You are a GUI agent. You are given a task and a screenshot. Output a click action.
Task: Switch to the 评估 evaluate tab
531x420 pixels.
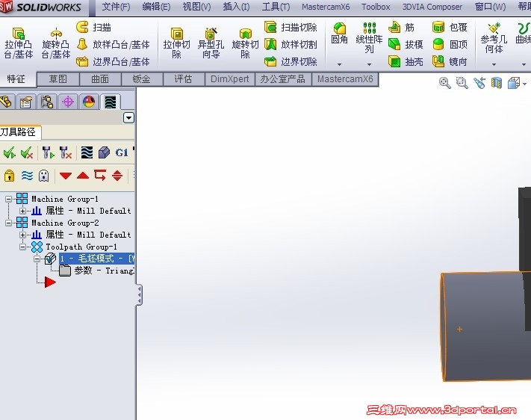(x=183, y=79)
